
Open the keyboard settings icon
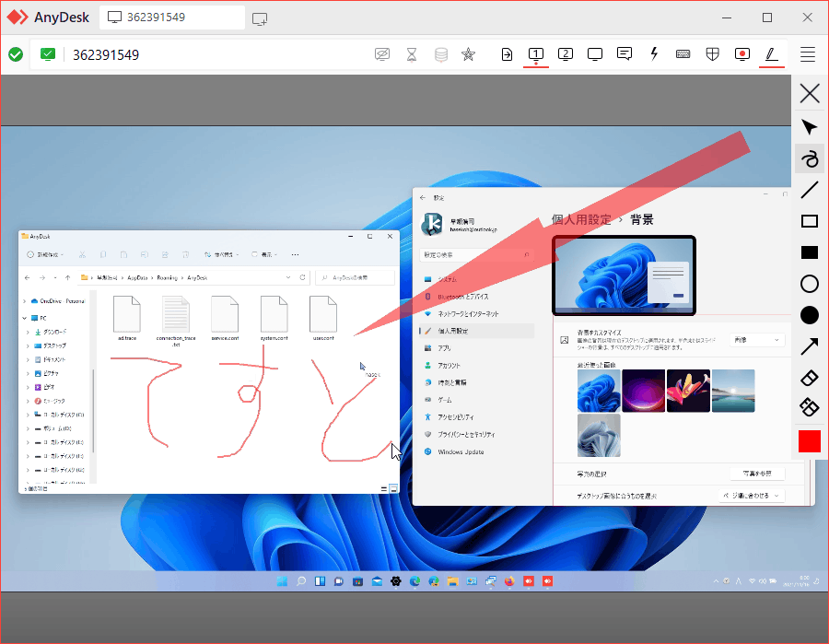[683, 54]
